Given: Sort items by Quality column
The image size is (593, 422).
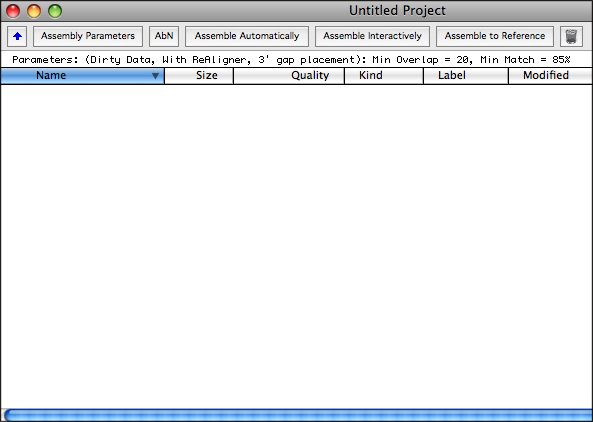Looking at the screenshot, I should tap(289, 76).
